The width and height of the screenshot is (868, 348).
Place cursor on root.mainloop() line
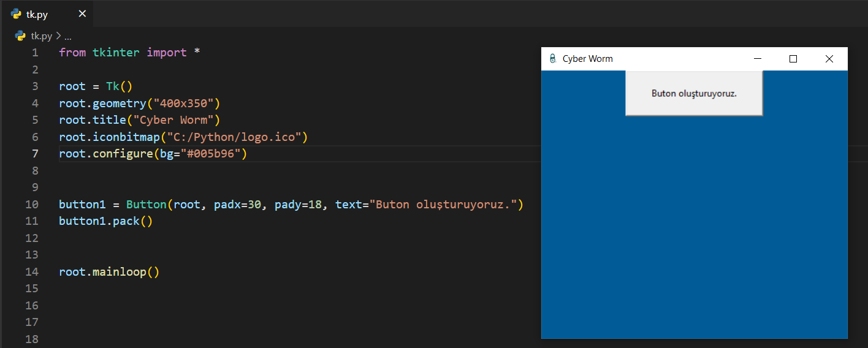[x=109, y=271]
